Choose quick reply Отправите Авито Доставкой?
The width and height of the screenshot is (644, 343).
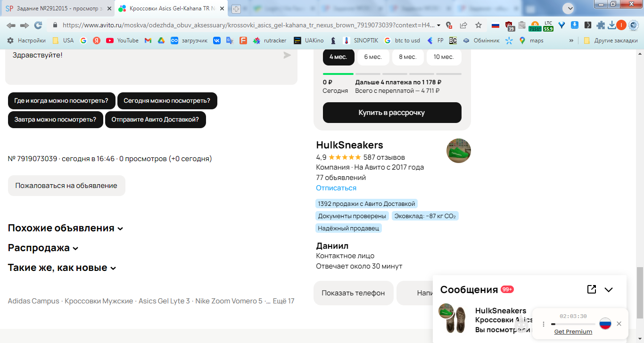click(x=156, y=119)
